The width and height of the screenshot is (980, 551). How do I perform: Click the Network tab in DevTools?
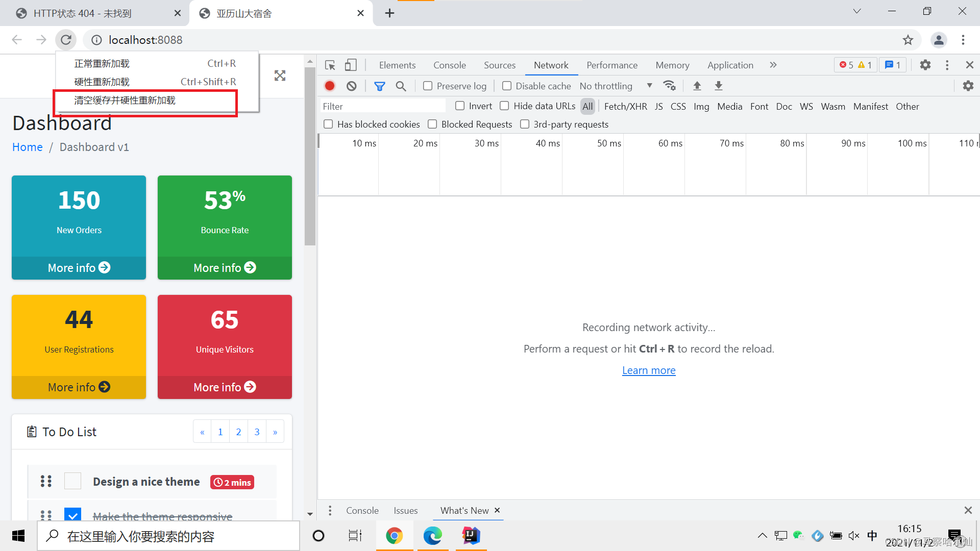552,65
